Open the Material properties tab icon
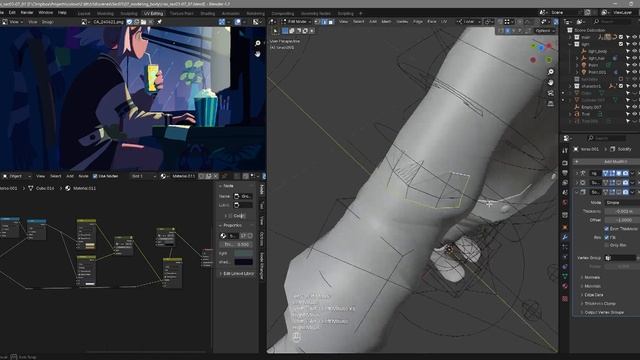Viewport: 640px width, 360px height. coord(565,286)
